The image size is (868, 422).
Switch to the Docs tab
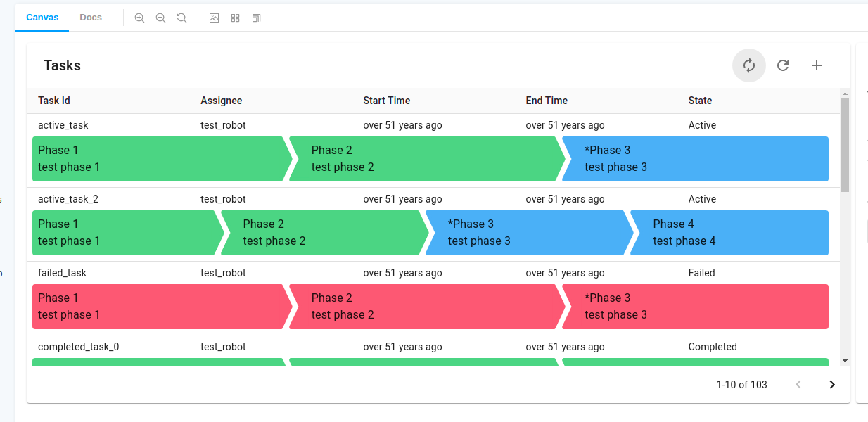click(90, 17)
